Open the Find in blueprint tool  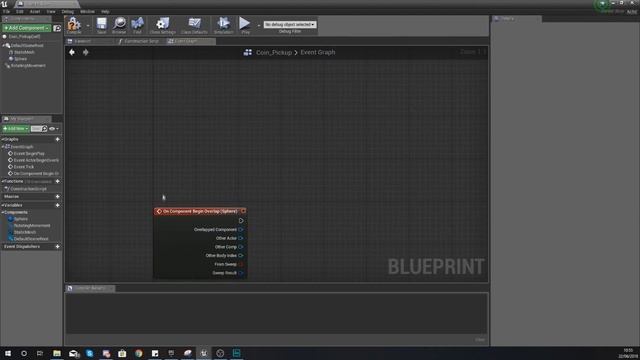click(138, 24)
